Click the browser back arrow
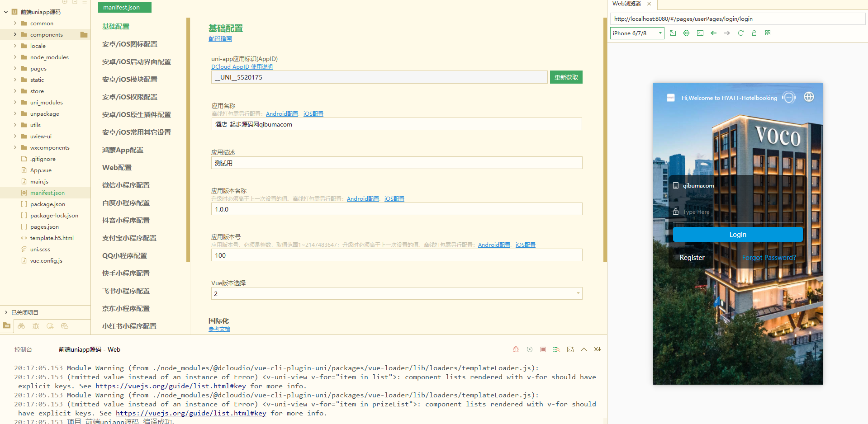The image size is (868, 424). (713, 33)
